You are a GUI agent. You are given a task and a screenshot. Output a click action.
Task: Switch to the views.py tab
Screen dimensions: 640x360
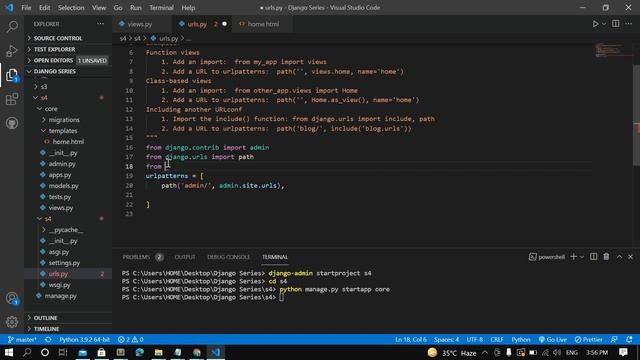coord(142,24)
